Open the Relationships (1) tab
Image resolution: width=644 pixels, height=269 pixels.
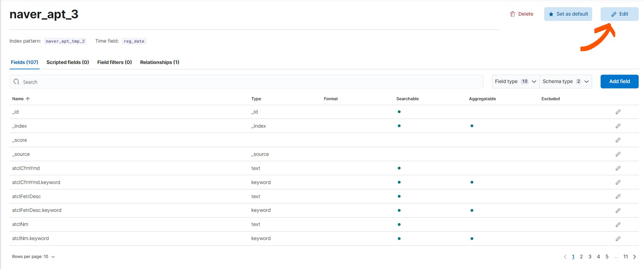pyautogui.click(x=160, y=62)
